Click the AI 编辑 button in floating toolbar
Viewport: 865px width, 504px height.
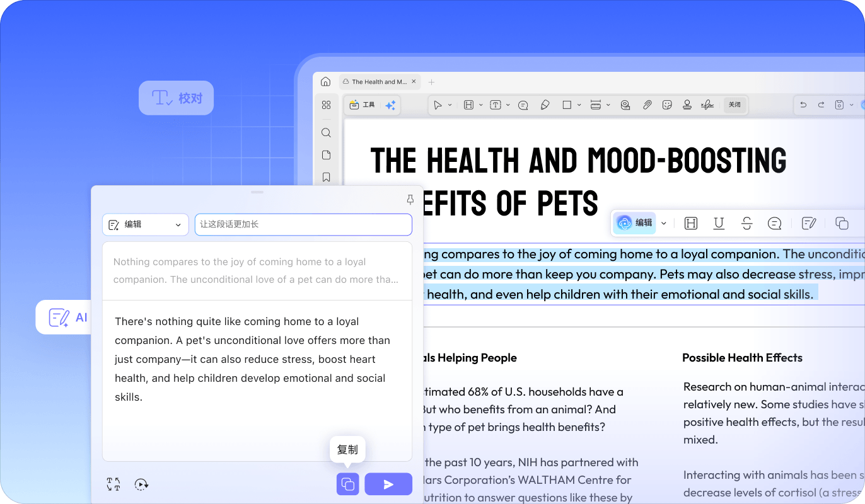coord(635,223)
